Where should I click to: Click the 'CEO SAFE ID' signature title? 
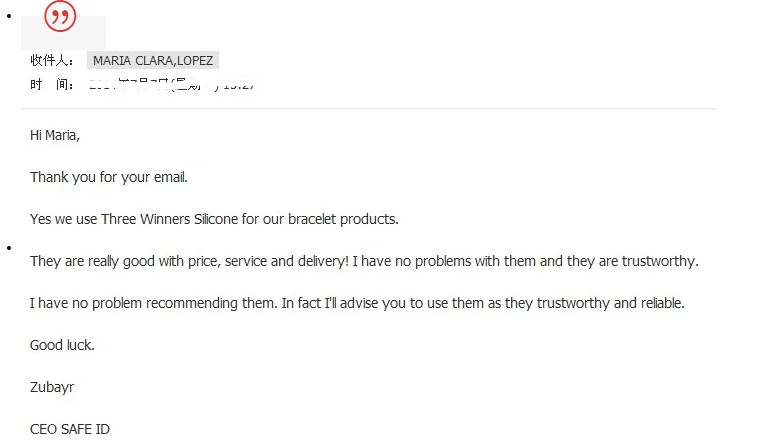(70, 429)
